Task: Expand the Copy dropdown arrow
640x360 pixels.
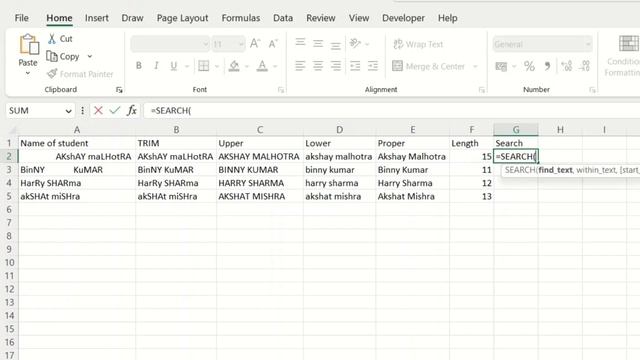Action: pos(90,56)
